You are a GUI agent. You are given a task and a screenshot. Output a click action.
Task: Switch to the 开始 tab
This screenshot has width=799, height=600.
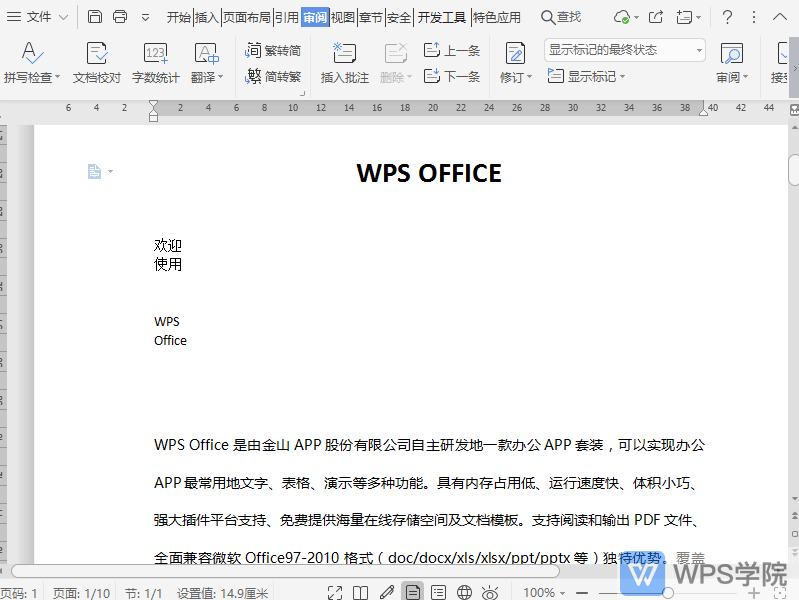pyautogui.click(x=178, y=17)
